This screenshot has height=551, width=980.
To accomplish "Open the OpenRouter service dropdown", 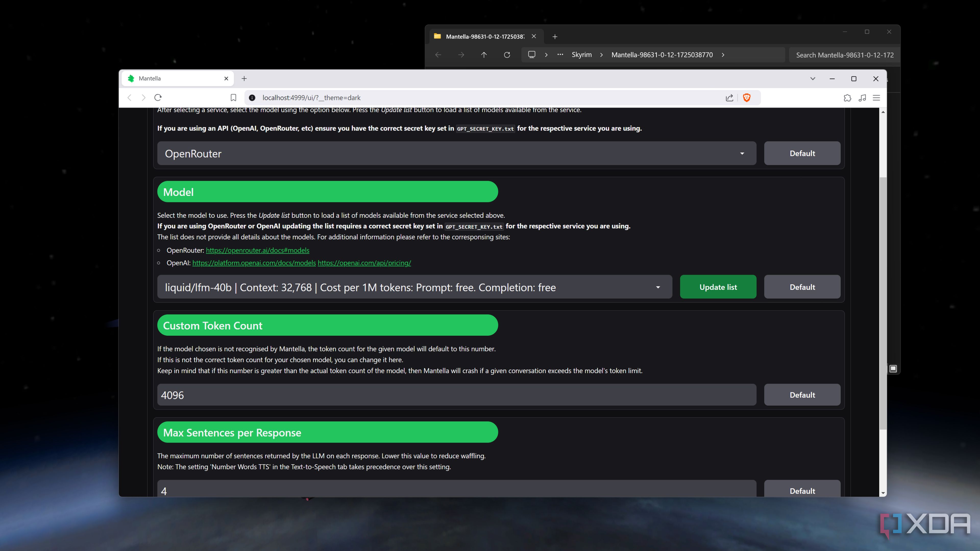I will click(457, 153).
